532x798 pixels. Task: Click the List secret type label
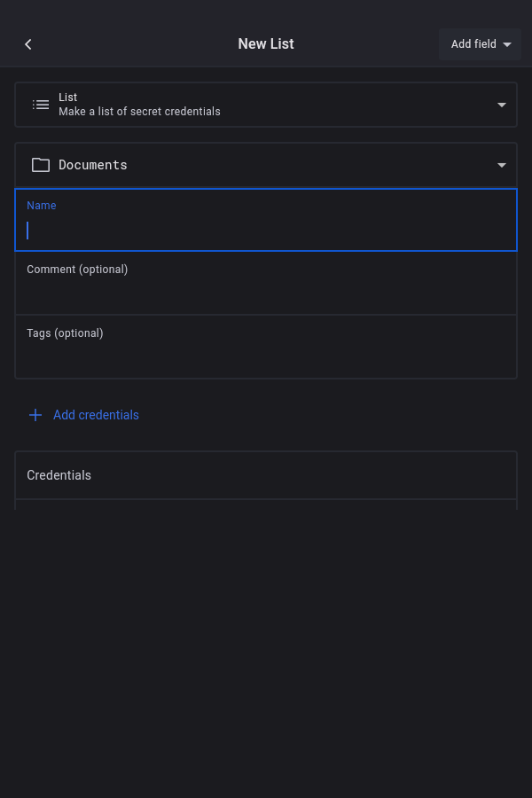pos(68,98)
